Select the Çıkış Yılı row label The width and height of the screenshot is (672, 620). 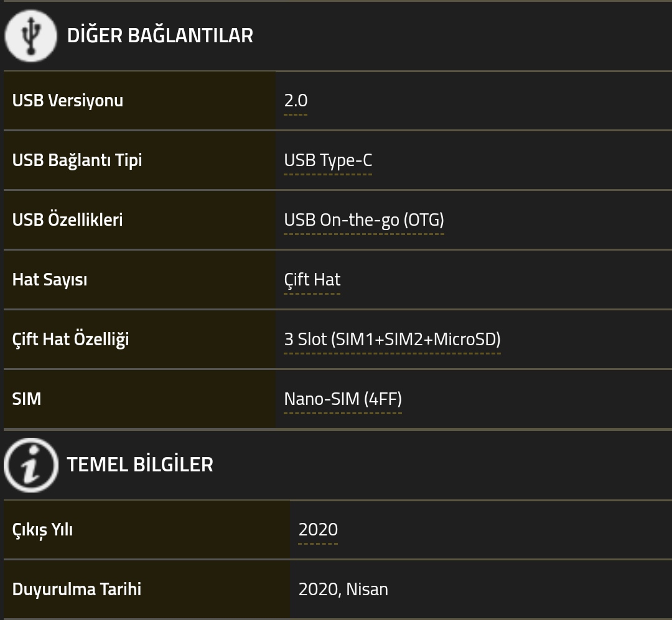tap(42, 530)
